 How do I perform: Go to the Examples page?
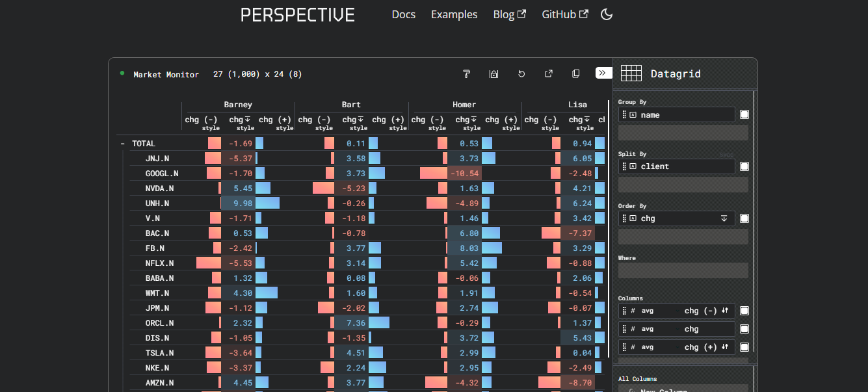pos(454,14)
